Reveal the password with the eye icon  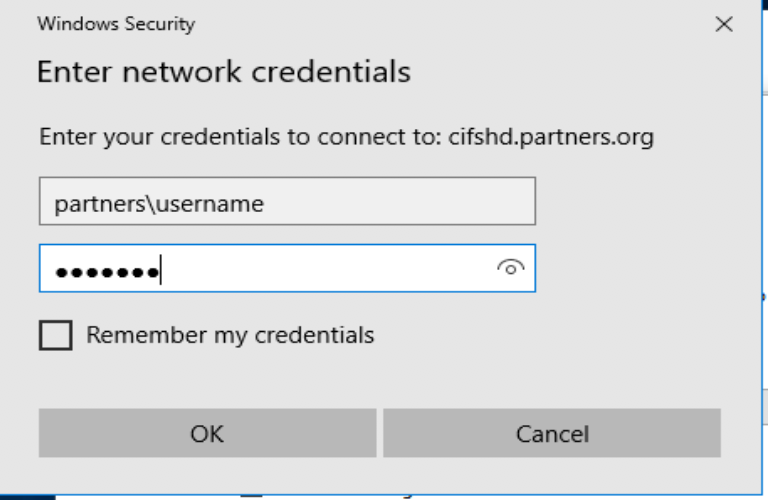click(x=510, y=268)
